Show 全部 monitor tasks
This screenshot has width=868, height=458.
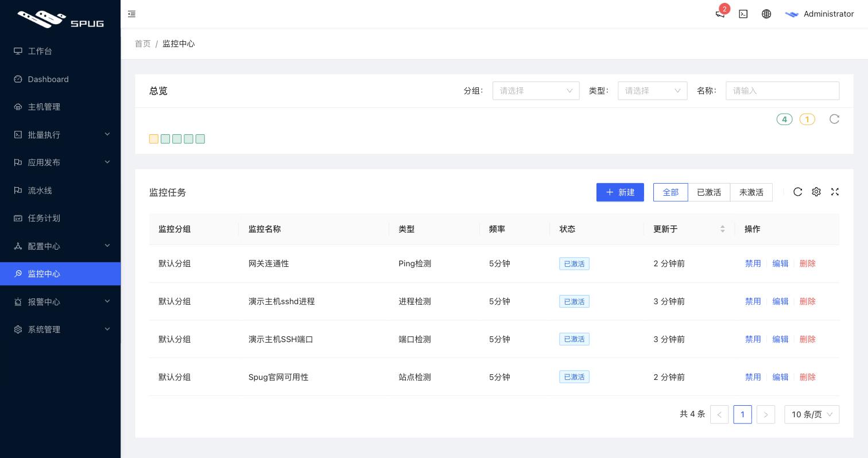[671, 192]
